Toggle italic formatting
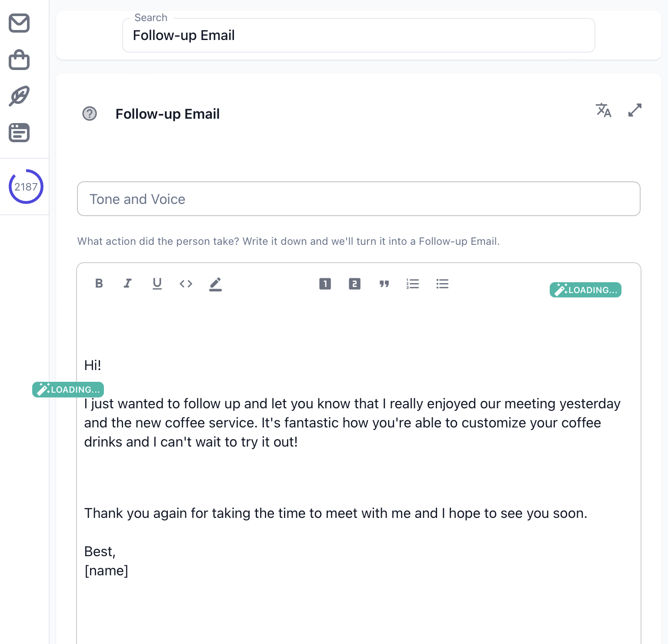 (127, 284)
